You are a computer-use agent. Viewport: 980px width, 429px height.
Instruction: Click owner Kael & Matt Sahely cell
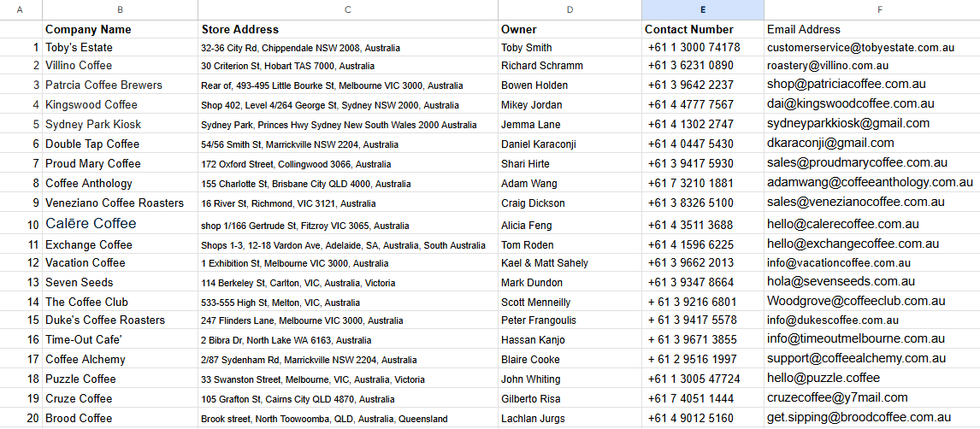coord(570,263)
